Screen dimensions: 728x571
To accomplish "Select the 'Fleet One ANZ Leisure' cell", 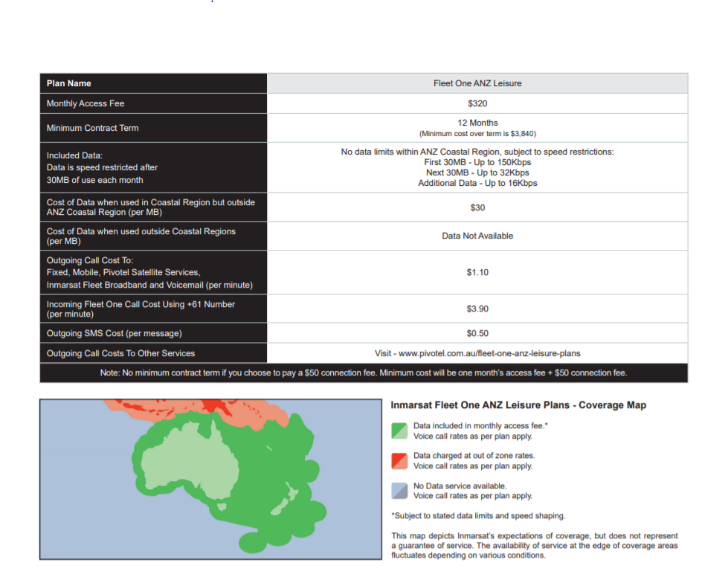I will click(x=477, y=83).
